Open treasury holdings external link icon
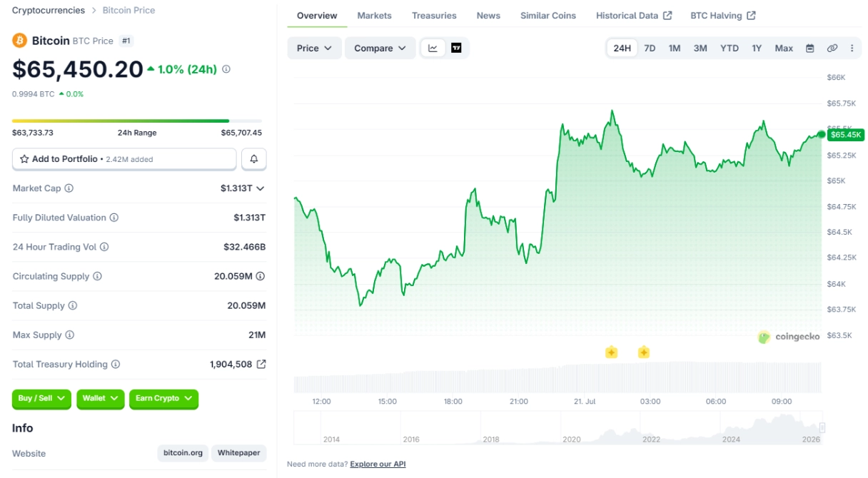 coord(261,364)
